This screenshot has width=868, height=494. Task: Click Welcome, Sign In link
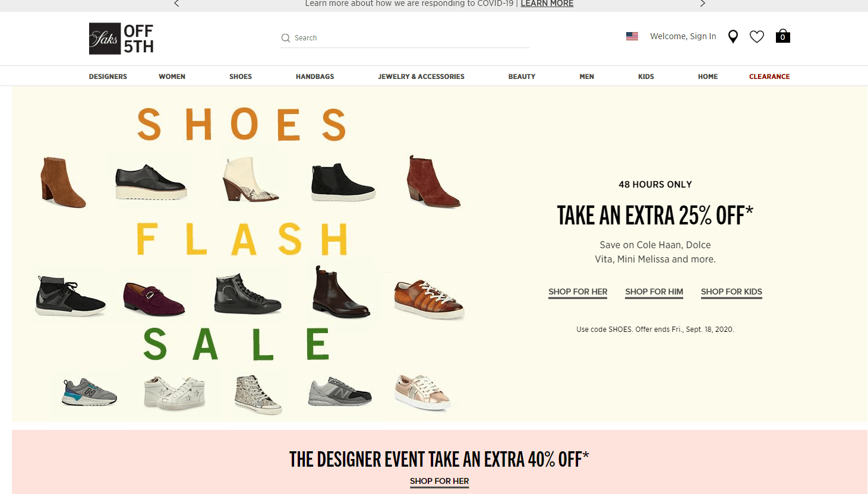pos(683,36)
